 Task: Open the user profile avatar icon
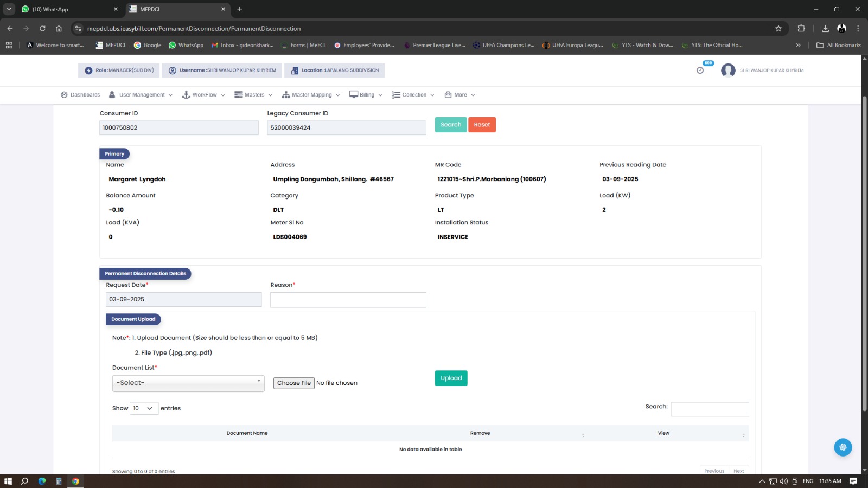pyautogui.click(x=728, y=70)
